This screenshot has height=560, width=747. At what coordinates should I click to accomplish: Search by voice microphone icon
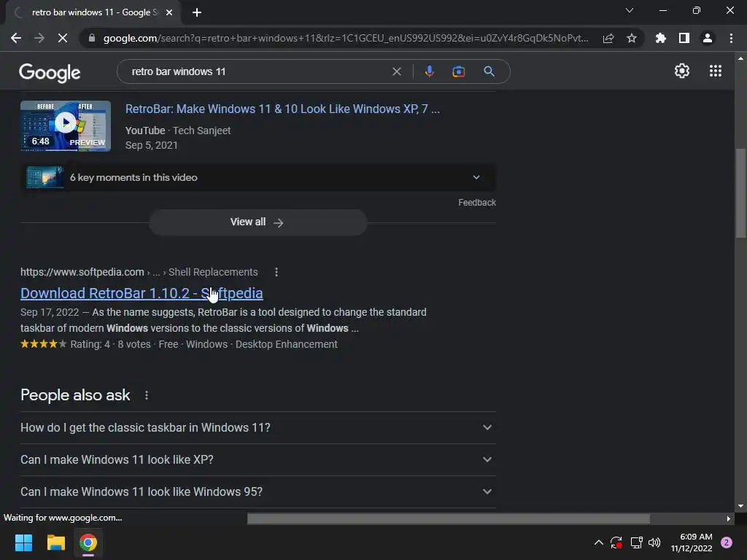click(x=429, y=71)
